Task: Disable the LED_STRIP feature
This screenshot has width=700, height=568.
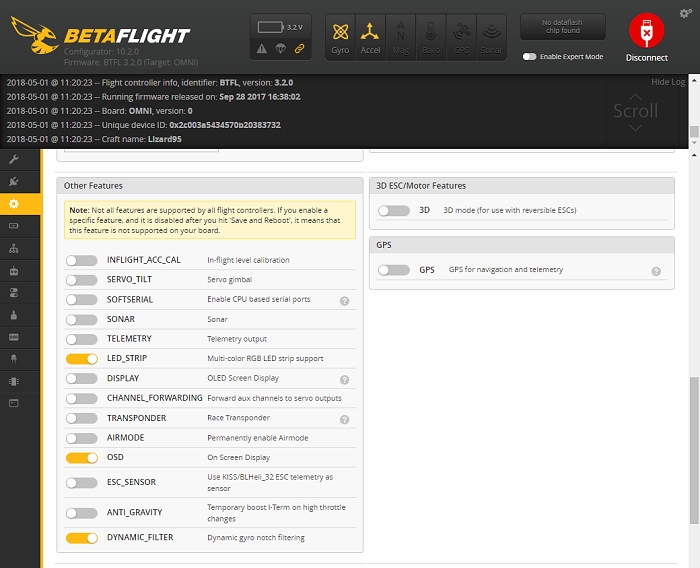Action: [x=81, y=359]
